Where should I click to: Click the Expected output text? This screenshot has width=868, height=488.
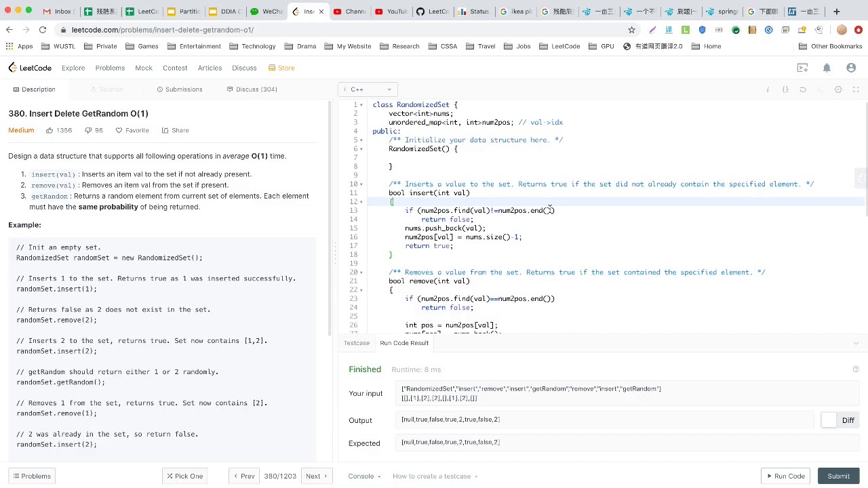(451, 443)
